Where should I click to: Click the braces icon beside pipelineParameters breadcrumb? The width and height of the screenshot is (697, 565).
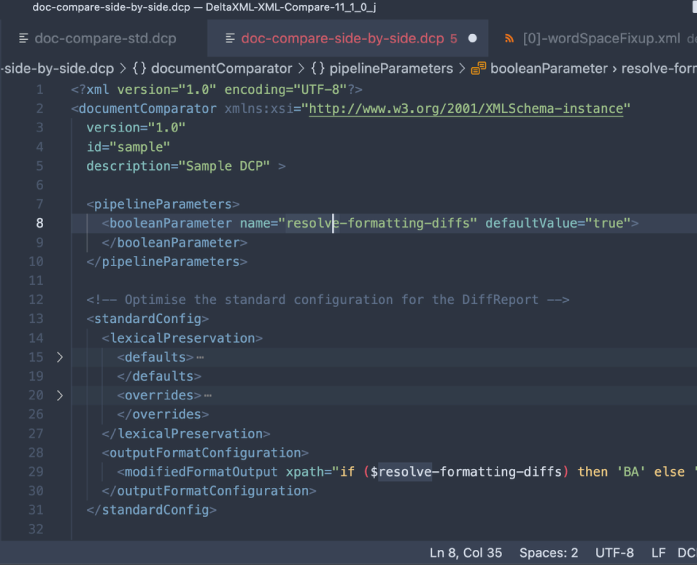318,69
